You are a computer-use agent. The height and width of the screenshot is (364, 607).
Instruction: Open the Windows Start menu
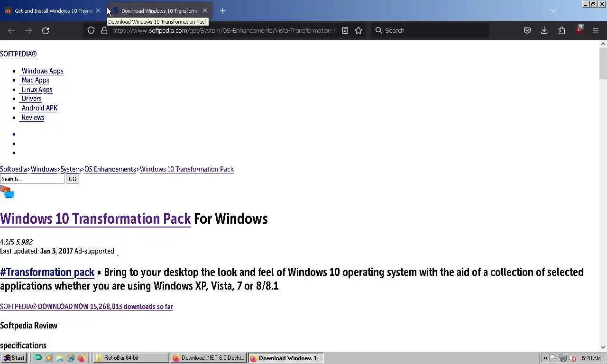coord(14,358)
